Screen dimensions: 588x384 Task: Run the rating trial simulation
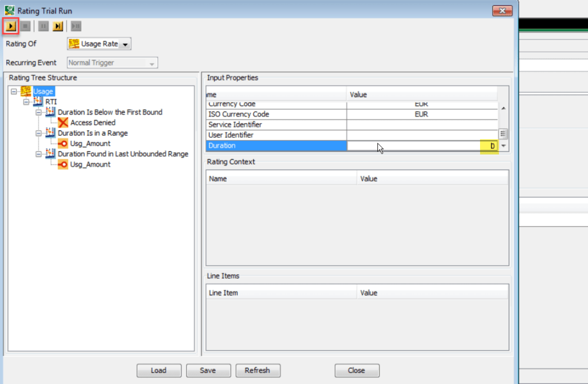pyautogui.click(x=10, y=26)
